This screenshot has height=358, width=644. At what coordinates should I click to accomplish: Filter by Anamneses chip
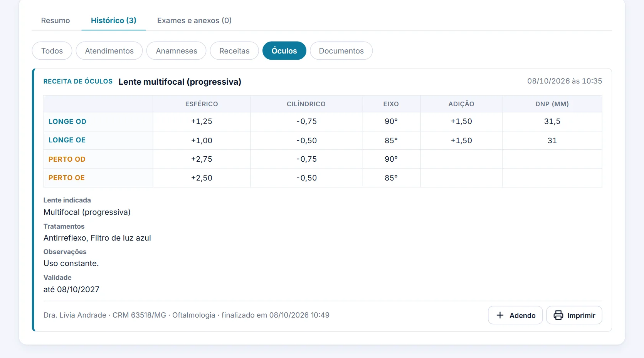tap(177, 51)
